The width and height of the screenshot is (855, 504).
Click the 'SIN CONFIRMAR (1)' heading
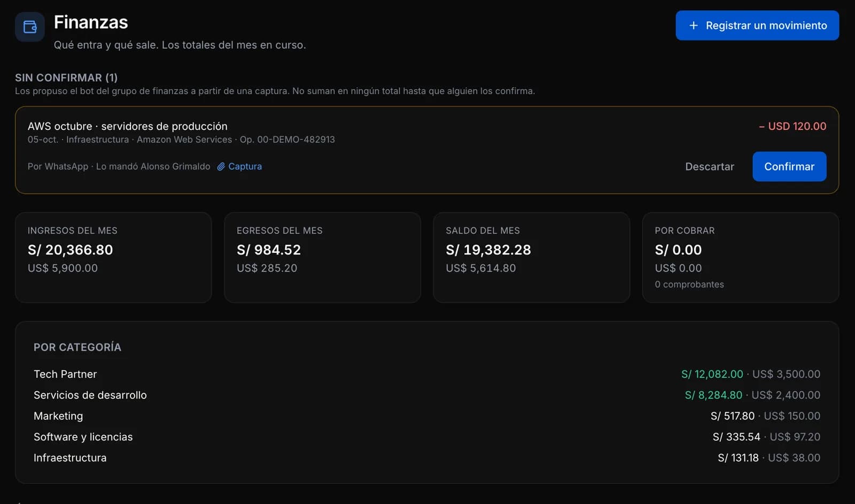click(66, 77)
